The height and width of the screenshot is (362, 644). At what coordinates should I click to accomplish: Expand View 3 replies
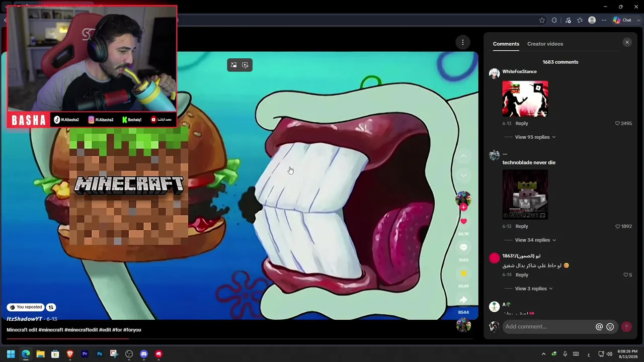point(534,289)
